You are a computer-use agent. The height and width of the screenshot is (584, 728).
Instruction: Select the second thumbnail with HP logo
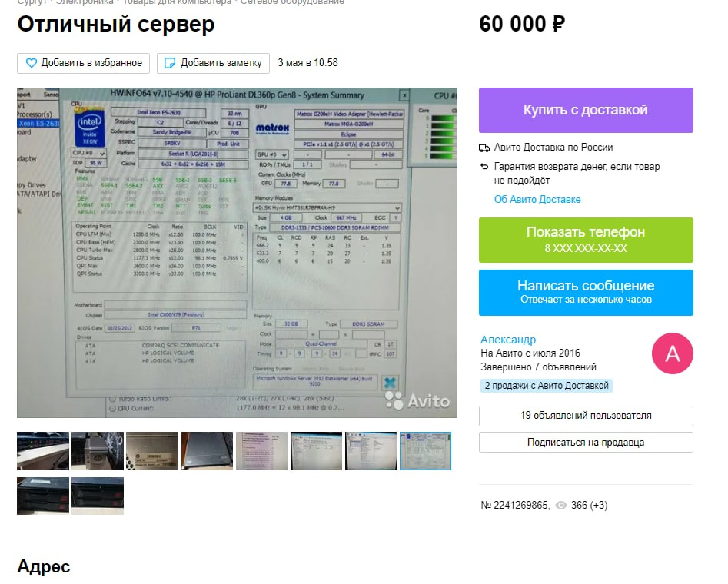98,451
